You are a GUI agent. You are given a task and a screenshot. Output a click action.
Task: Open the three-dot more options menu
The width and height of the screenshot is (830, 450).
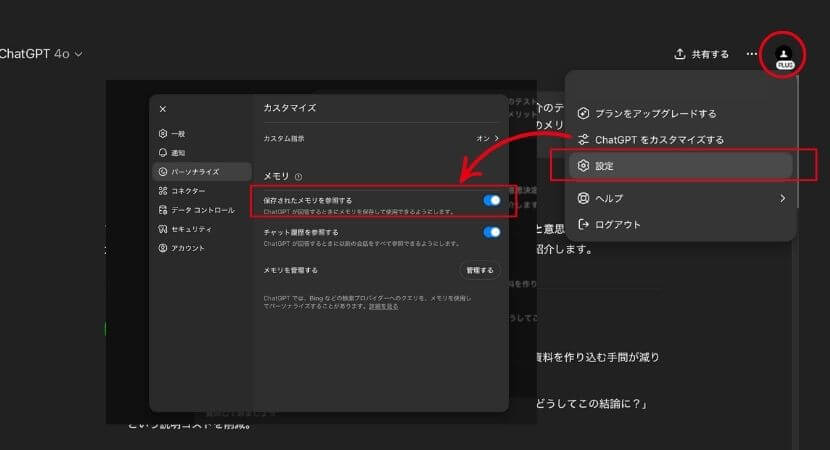[752, 53]
